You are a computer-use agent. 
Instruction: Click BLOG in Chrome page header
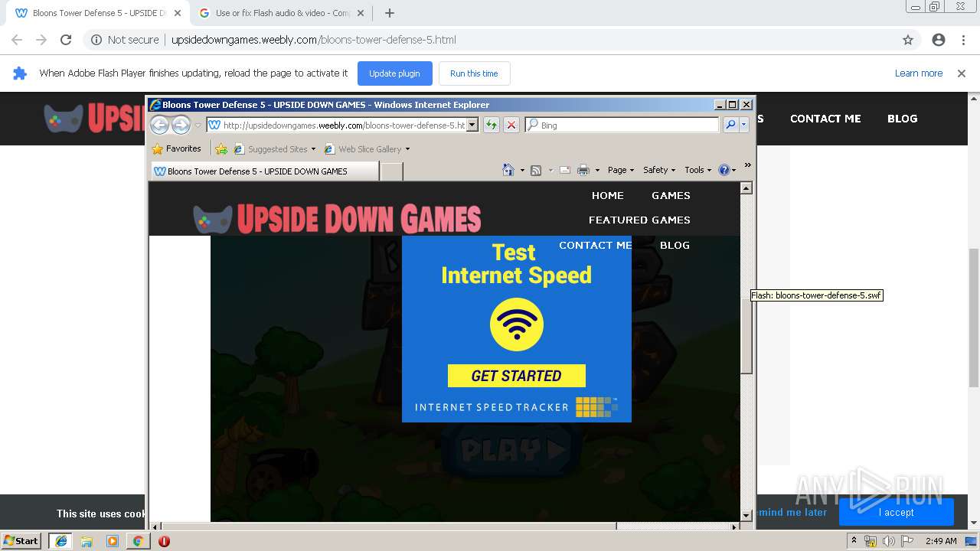point(902,119)
